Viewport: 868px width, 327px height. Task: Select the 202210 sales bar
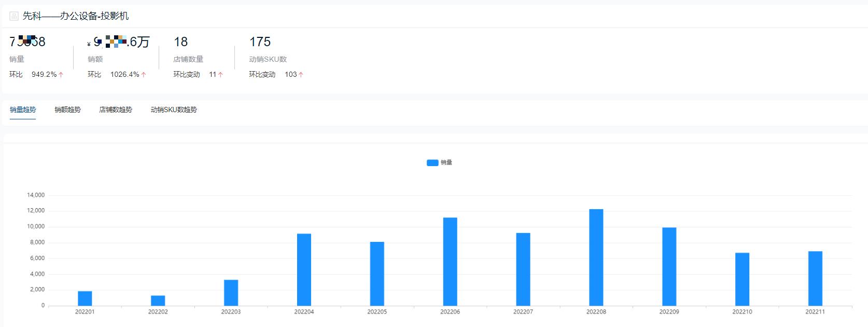click(x=743, y=279)
